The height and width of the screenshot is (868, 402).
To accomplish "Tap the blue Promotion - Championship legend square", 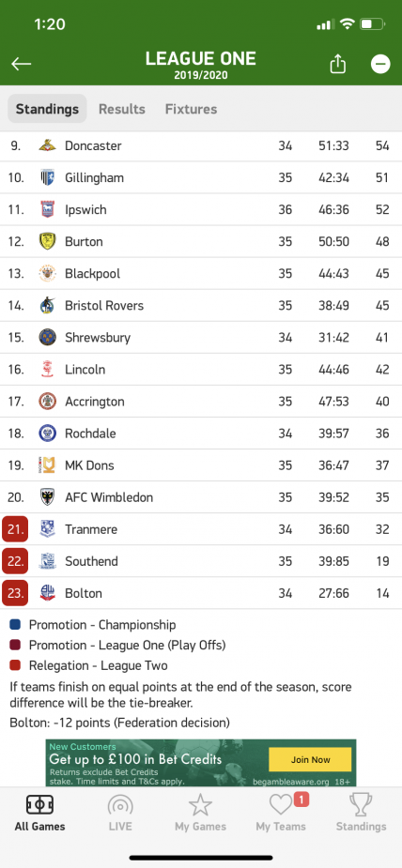I will (x=15, y=624).
